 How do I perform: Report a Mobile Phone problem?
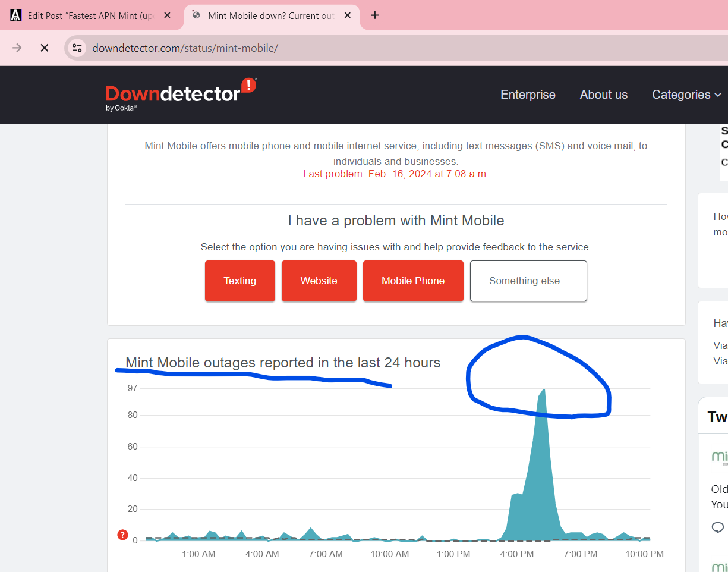click(413, 281)
